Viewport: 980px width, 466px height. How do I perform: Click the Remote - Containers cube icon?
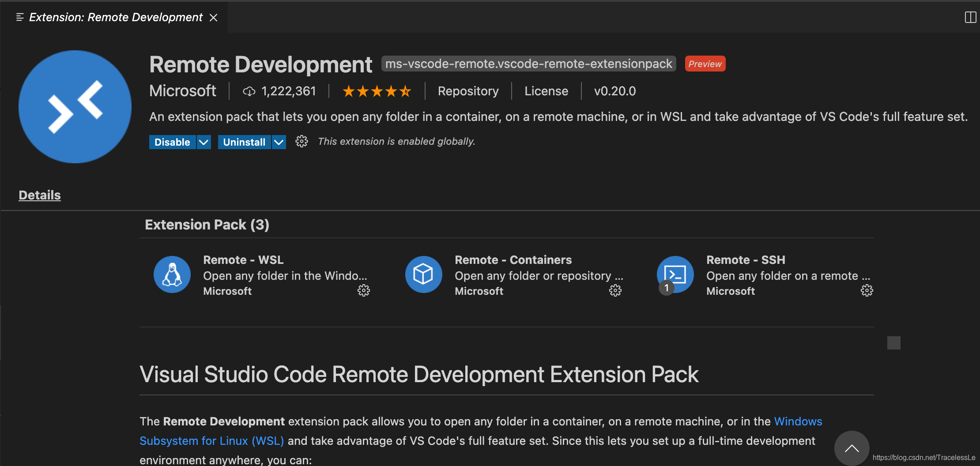[x=424, y=274]
